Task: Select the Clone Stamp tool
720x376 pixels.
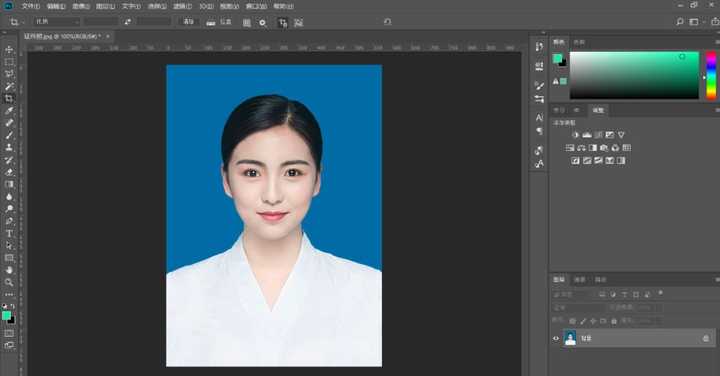Action: click(x=9, y=147)
